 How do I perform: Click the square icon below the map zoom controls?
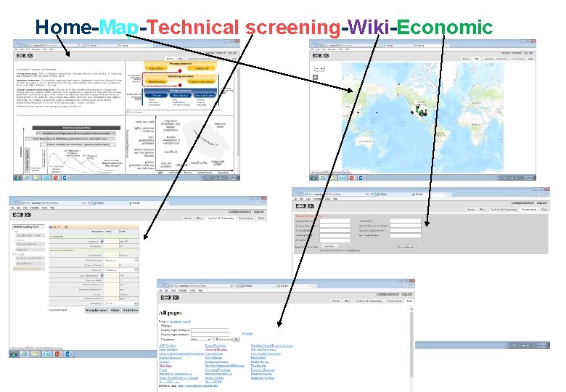pyautogui.click(x=315, y=77)
